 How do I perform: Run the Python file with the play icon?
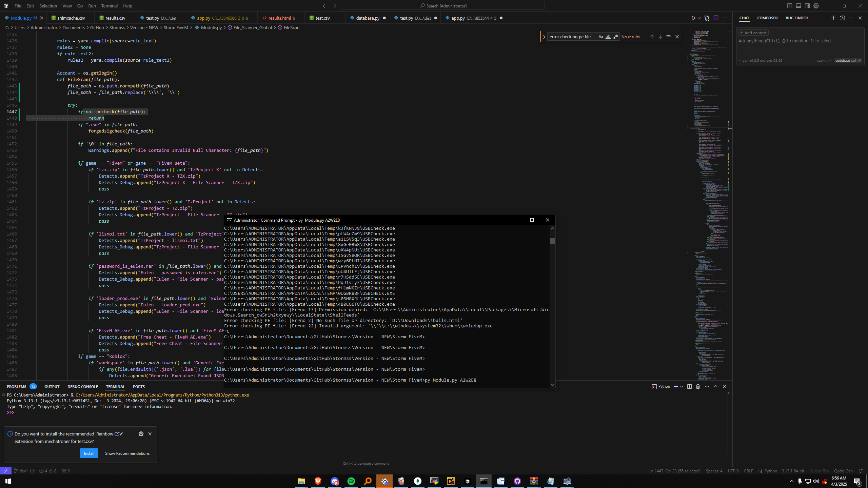[693, 18]
